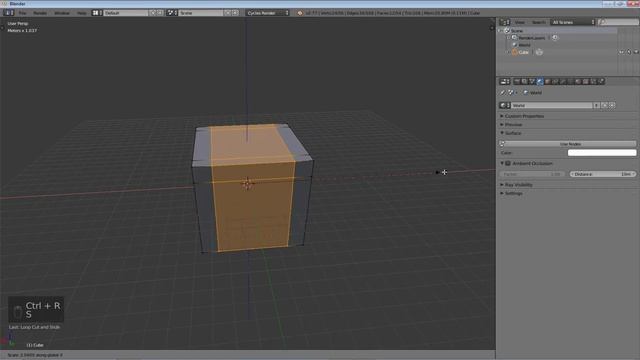The image size is (640, 360).
Task: Open the outliner Search menu
Action: click(538, 22)
